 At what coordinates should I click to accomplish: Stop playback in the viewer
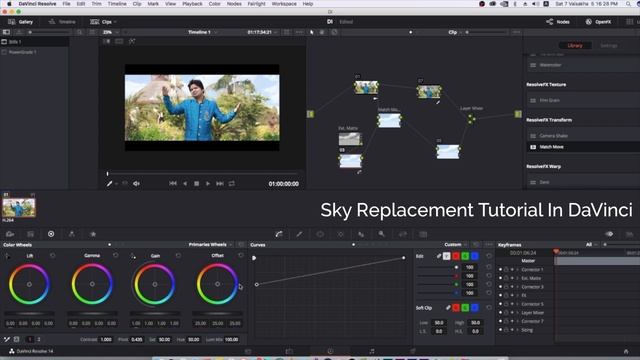[x=196, y=184]
